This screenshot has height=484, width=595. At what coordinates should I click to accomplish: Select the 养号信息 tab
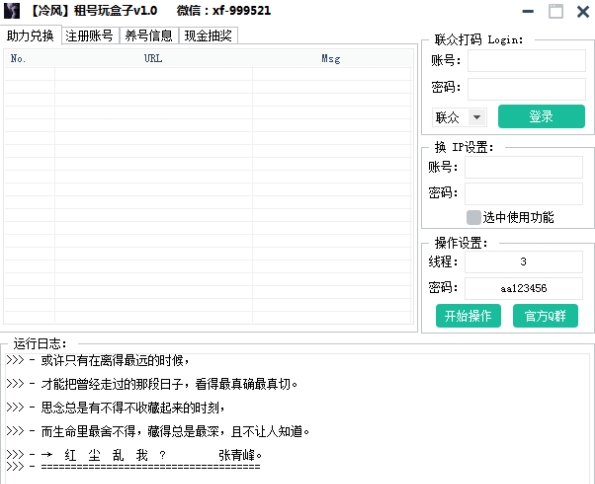pos(149,36)
